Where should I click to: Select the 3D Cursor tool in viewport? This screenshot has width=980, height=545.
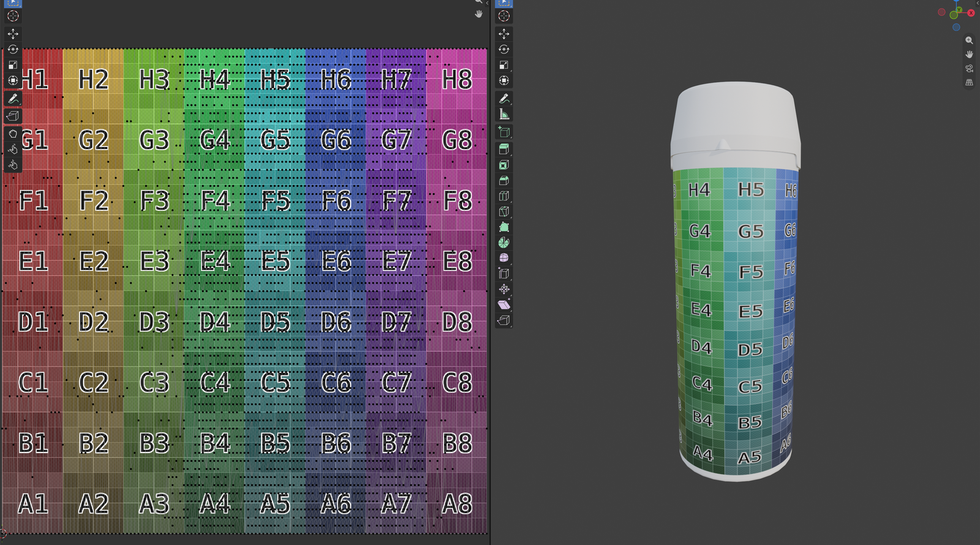point(504,16)
